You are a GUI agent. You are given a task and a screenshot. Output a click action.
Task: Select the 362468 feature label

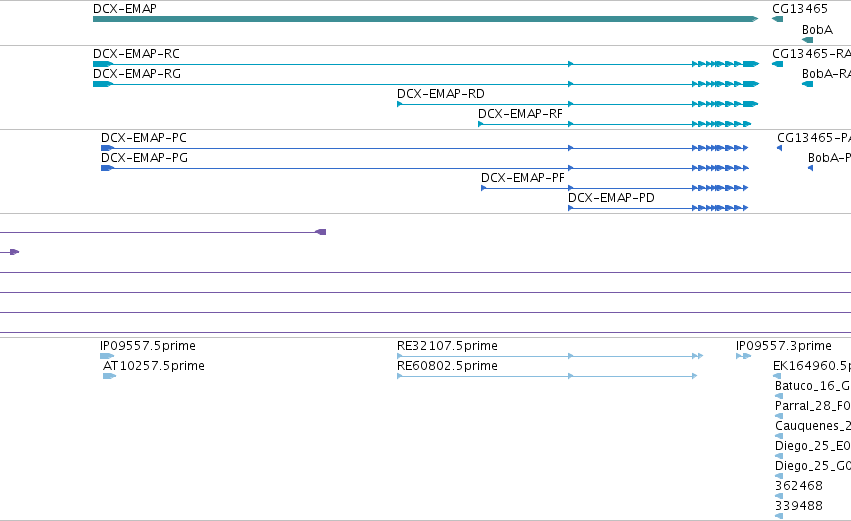[x=799, y=486]
